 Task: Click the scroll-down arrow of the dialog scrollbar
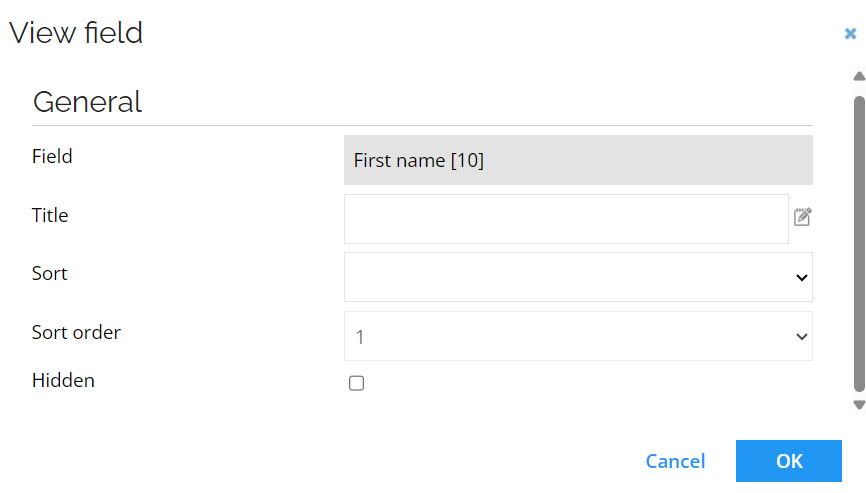click(x=859, y=405)
